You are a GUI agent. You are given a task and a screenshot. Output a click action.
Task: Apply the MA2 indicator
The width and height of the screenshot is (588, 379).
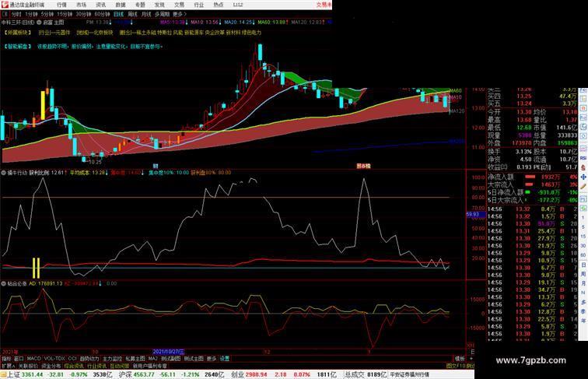point(153,359)
